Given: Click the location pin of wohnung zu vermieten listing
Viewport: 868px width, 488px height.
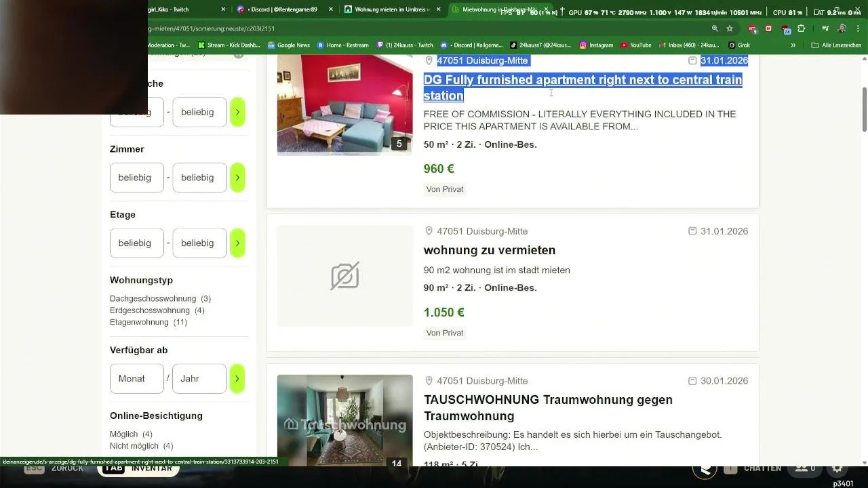Looking at the screenshot, I should 429,231.
